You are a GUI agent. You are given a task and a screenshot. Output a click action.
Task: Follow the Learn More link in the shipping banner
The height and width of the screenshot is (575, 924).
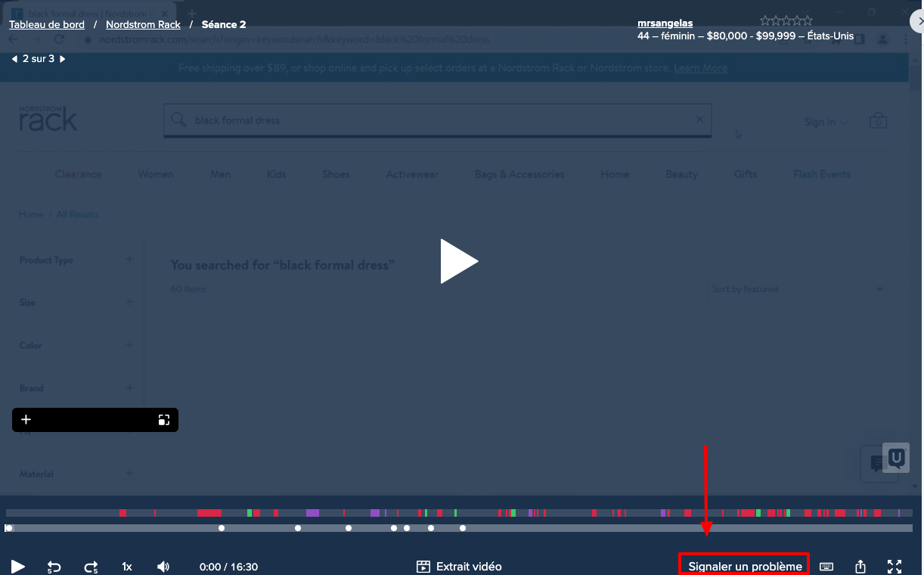coord(700,68)
